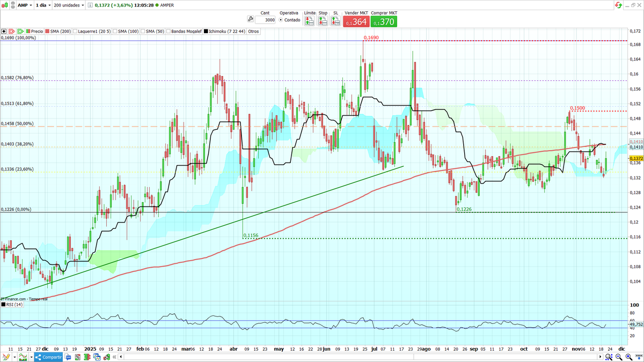
Task: Open chart settings wrench icon at bottom
Action: tap(107, 357)
